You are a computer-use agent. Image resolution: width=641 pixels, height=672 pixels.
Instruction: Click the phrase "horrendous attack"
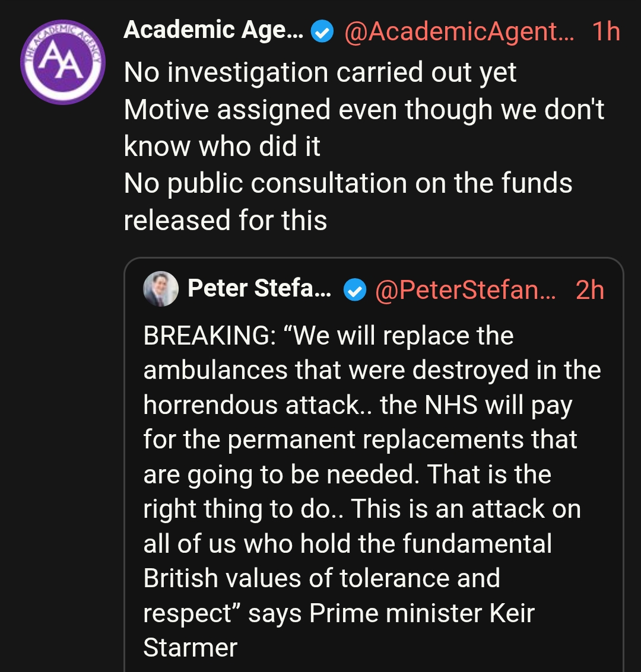[x=252, y=405]
